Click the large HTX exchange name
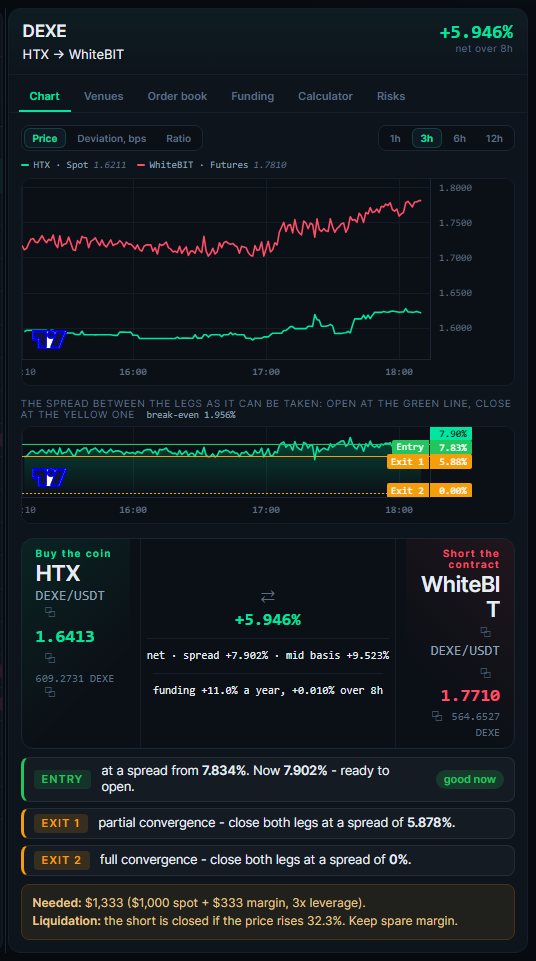 [x=58, y=573]
